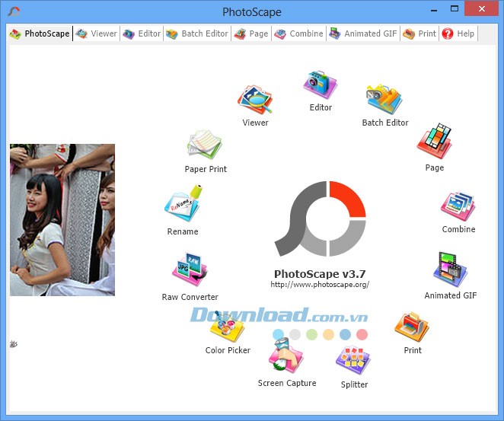
Task: Click the PhotoScape title bar app icon
Action: (x=14, y=12)
